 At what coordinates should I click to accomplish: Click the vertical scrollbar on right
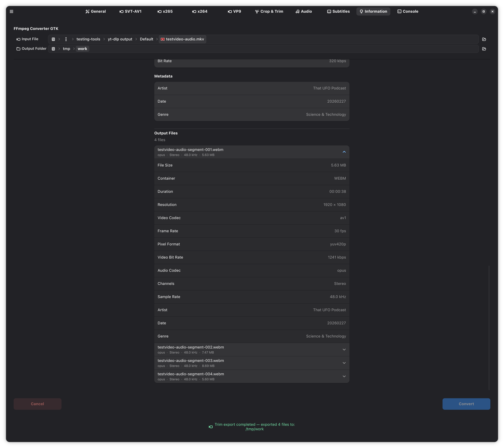(x=489, y=327)
